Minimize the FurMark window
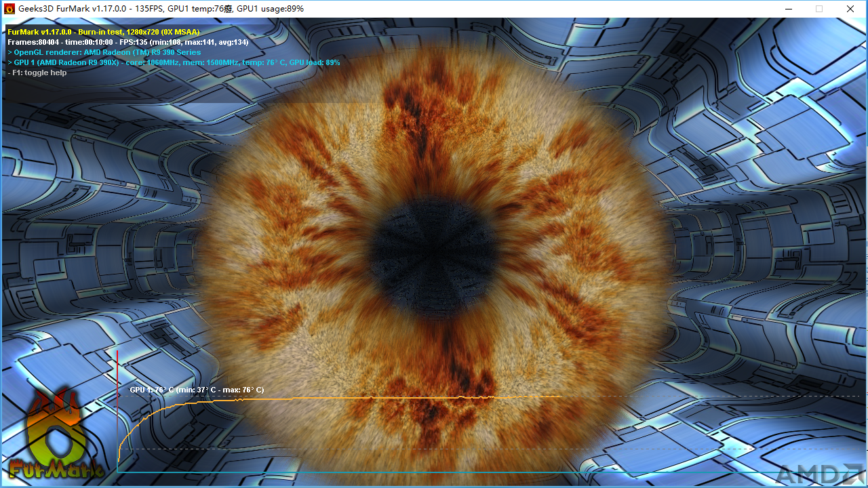This screenshot has width=868, height=488. tap(789, 9)
